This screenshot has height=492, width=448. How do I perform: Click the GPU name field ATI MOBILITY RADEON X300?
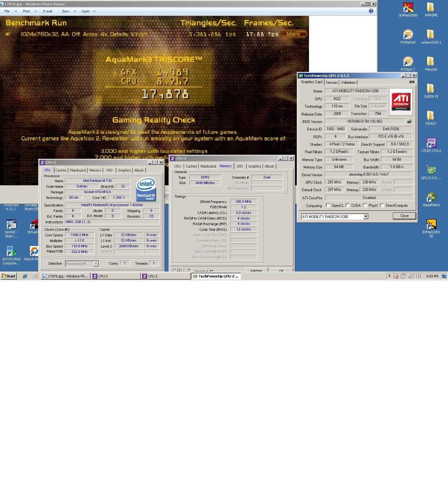(356, 91)
